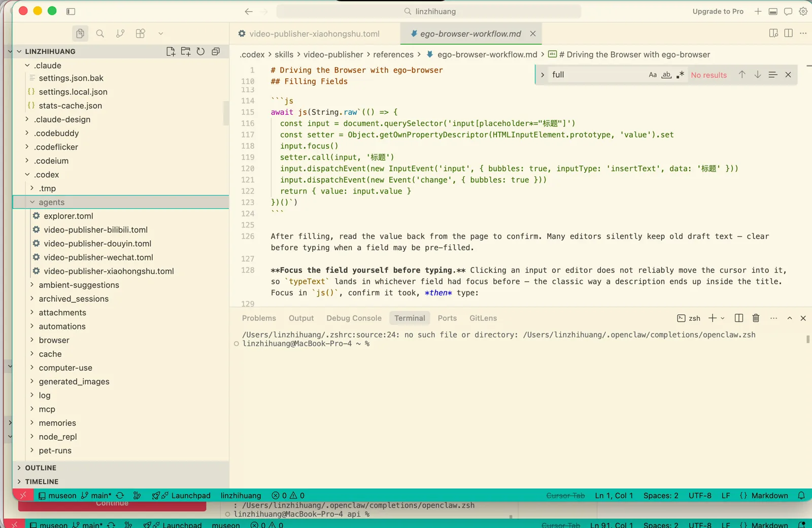Toggle Cursor Tab in status bar
The height and width of the screenshot is (528, 812).
click(565, 496)
